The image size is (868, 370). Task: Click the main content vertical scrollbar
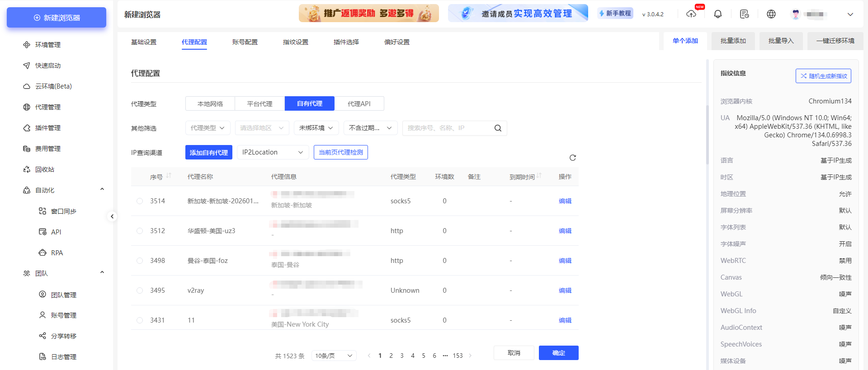point(708,136)
